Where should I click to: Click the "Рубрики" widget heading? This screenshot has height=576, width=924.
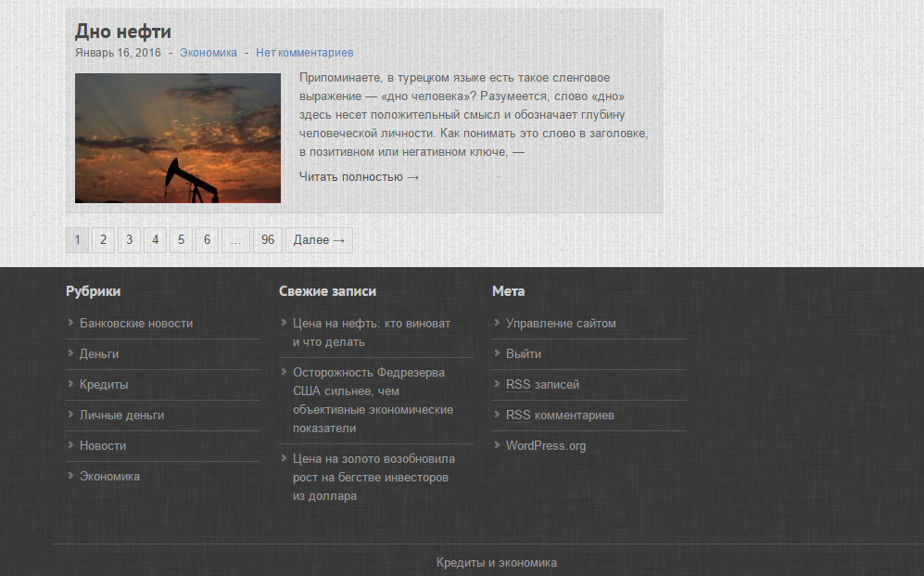(93, 291)
